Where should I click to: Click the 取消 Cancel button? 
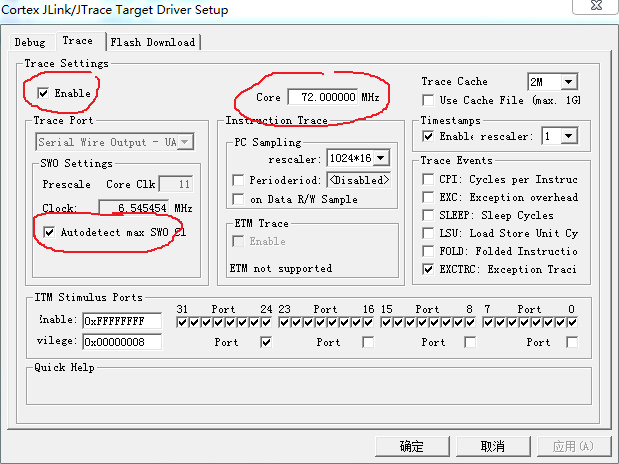[493, 447]
